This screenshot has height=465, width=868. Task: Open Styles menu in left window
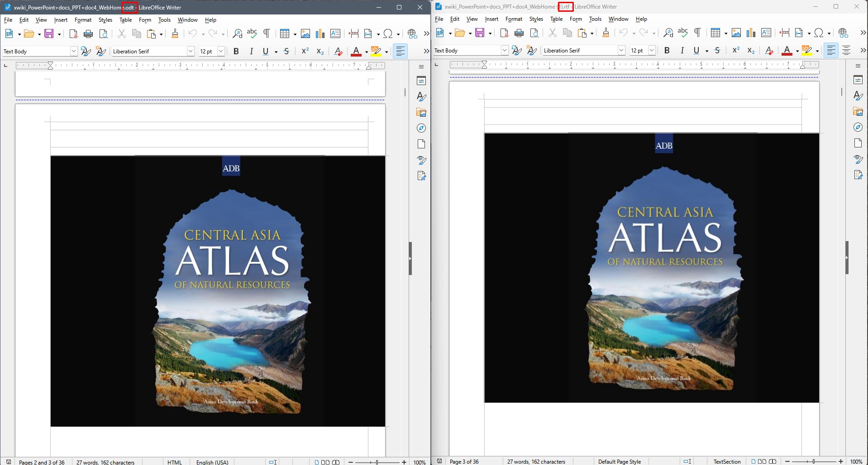click(105, 20)
